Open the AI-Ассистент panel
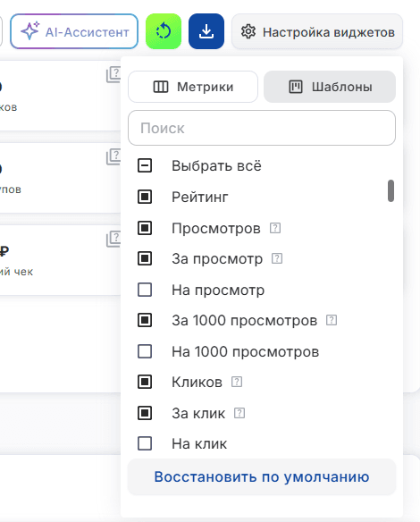The height and width of the screenshot is (522, 420). [x=74, y=31]
